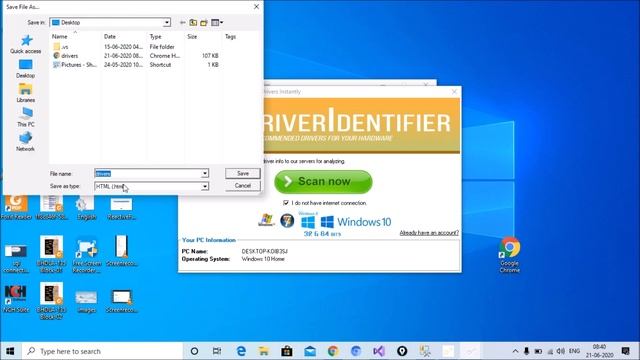Select the NCH Suite desktop shortcut

(16, 299)
